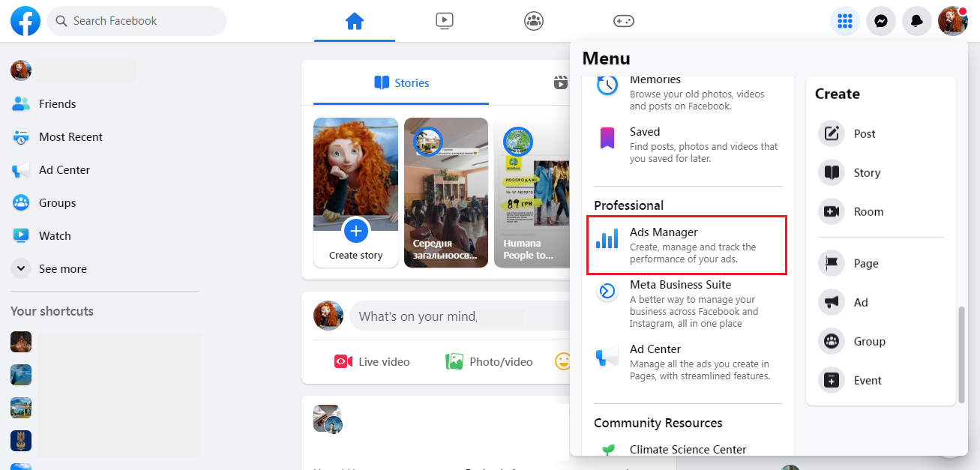Go to the Home tab
This screenshot has width=980, height=470.
355,21
